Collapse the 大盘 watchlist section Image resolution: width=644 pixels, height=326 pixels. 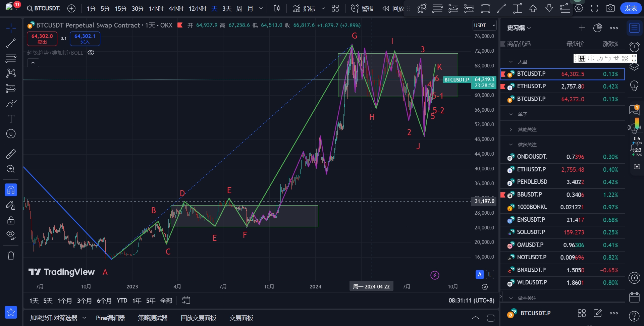511,62
